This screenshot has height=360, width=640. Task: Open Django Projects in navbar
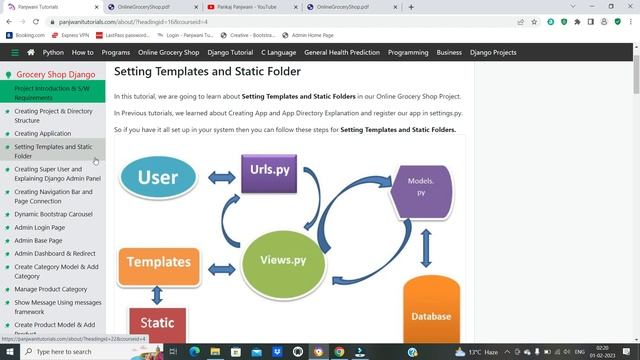coord(493,53)
